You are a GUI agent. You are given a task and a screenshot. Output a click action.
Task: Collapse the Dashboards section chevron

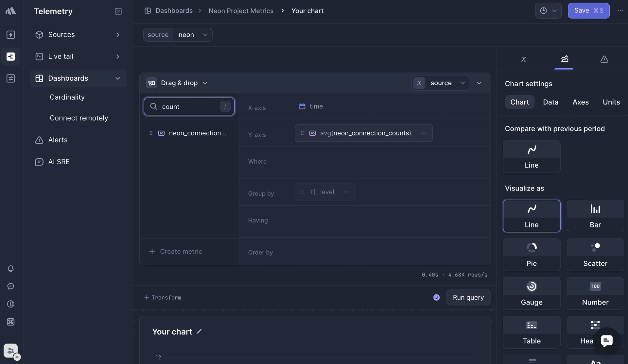pyautogui.click(x=117, y=78)
